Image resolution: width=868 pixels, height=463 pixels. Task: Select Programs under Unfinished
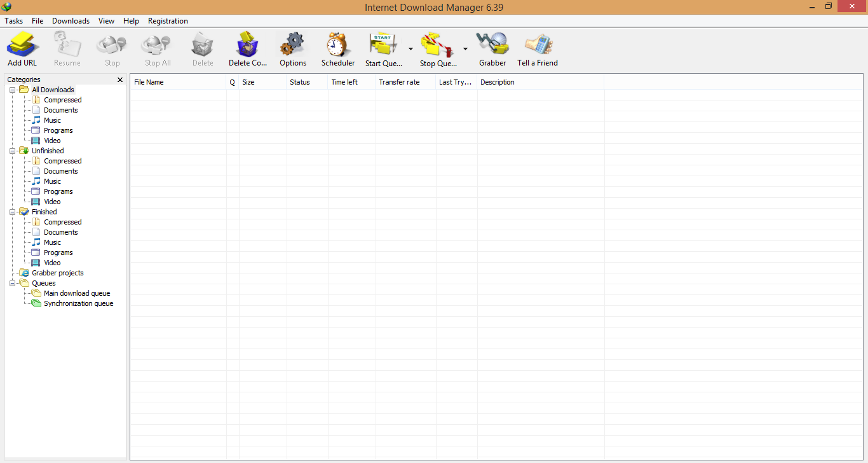pyautogui.click(x=58, y=191)
